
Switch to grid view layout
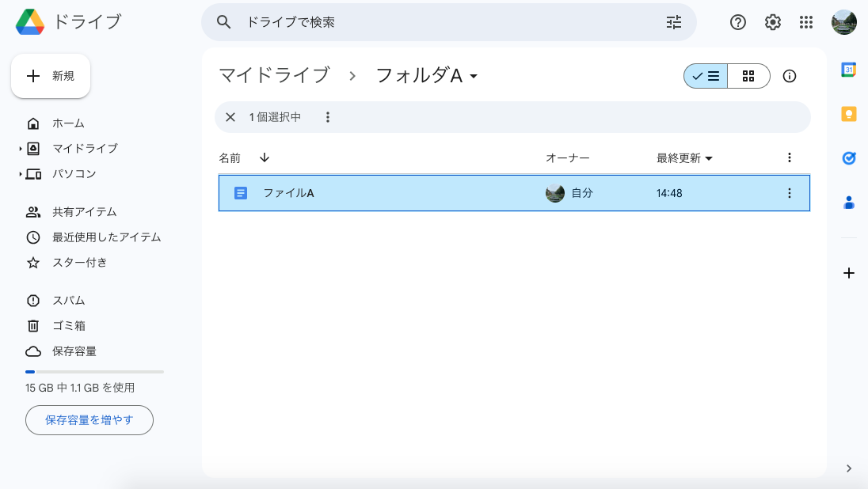(x=748, y=76)
